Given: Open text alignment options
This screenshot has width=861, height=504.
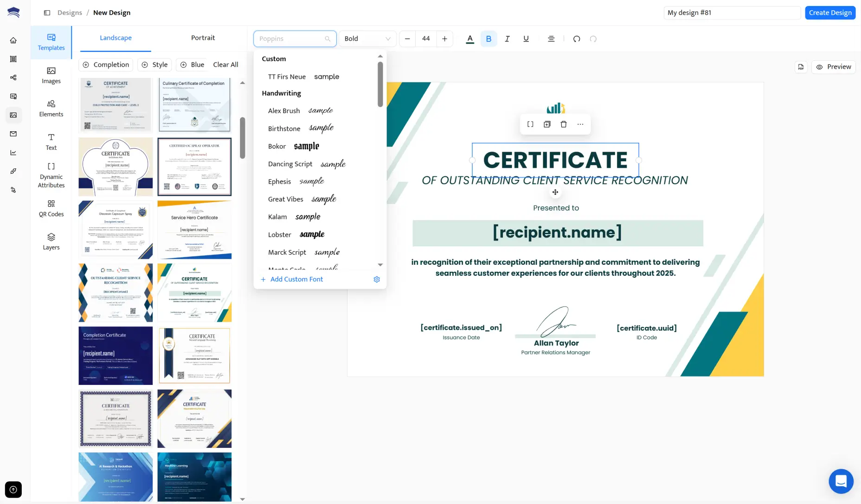Looking at the screenshot, I should [551, 39].
